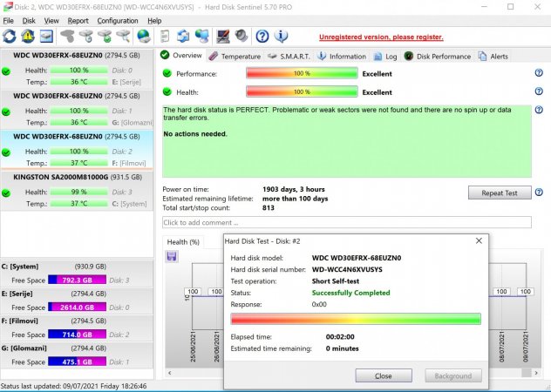Select the C: [System] partition entry
This screenshot has height=392, width=551.
[x=77, y=274]
